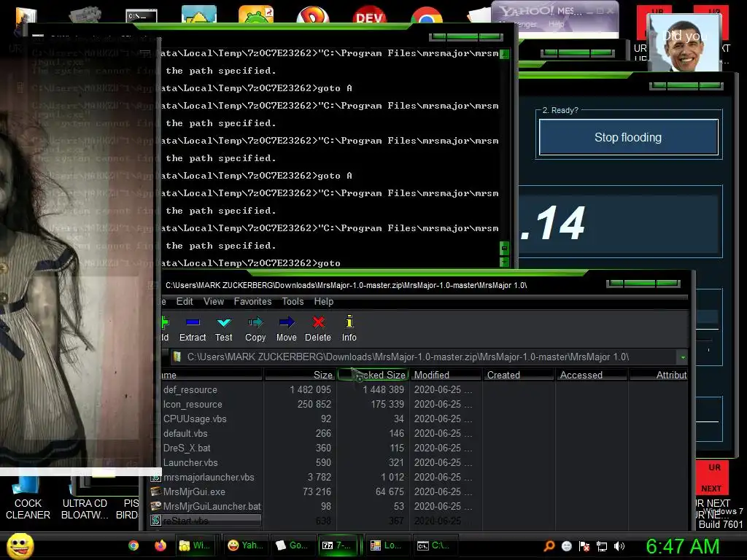Click the 6:47 AM taskbar clock
Image resolution: width=747 pixels, height=560 pixels.
(683, 545)
